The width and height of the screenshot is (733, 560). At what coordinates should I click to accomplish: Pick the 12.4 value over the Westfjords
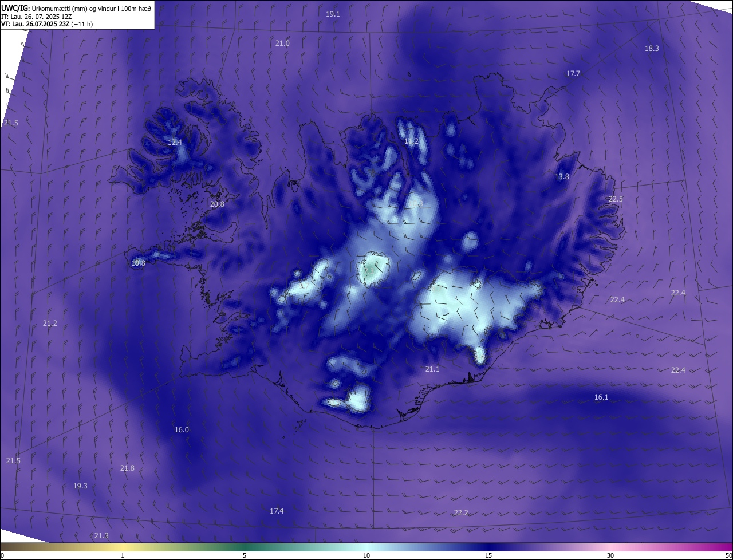click(175, 142)
